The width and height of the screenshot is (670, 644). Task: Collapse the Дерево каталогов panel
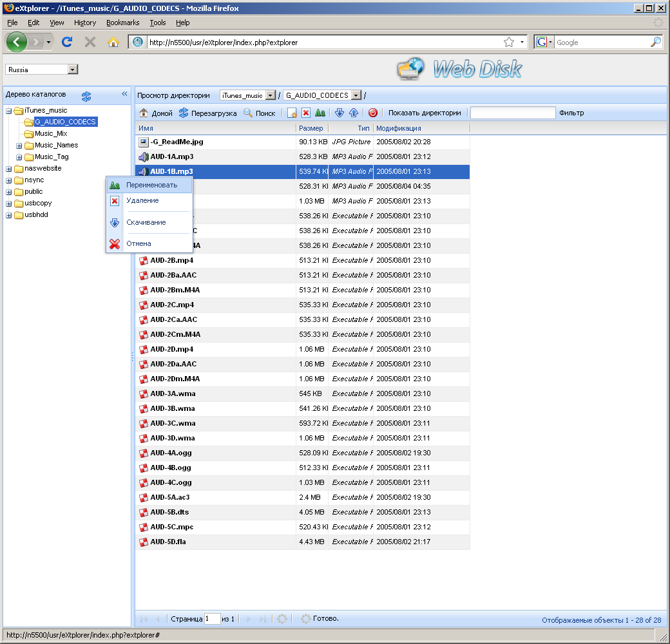click(x=124, y=94)
